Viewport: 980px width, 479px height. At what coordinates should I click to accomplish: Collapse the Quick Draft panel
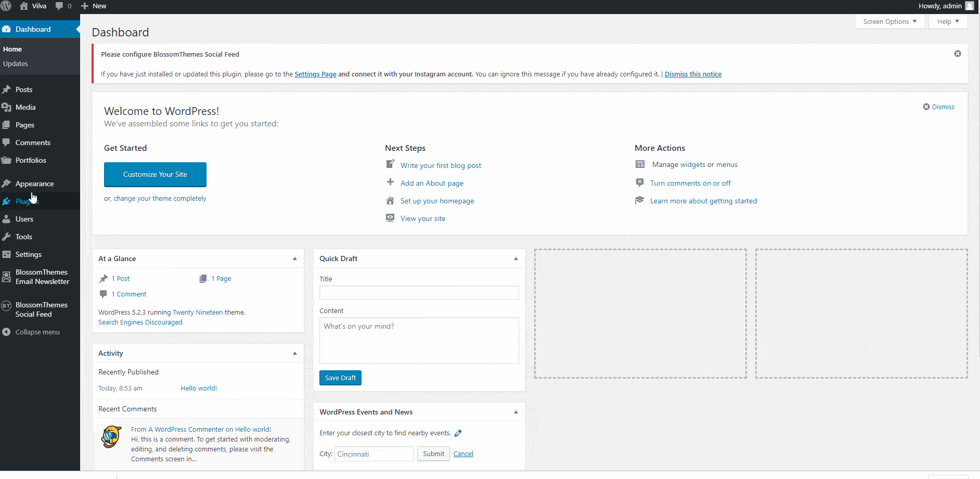pos(516,258)
